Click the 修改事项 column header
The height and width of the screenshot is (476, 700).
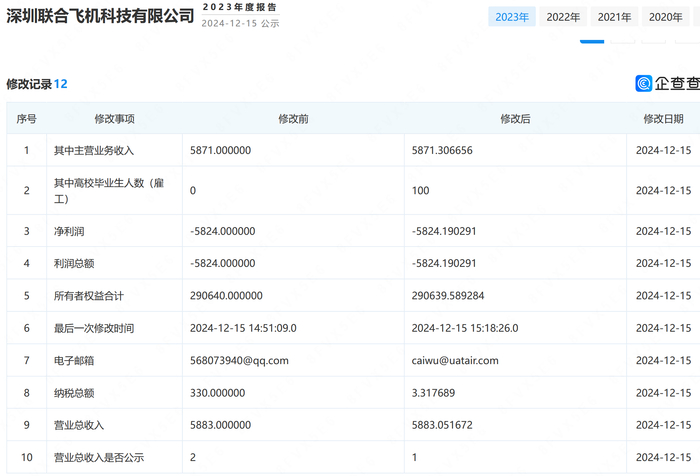[x=114, y=119]
